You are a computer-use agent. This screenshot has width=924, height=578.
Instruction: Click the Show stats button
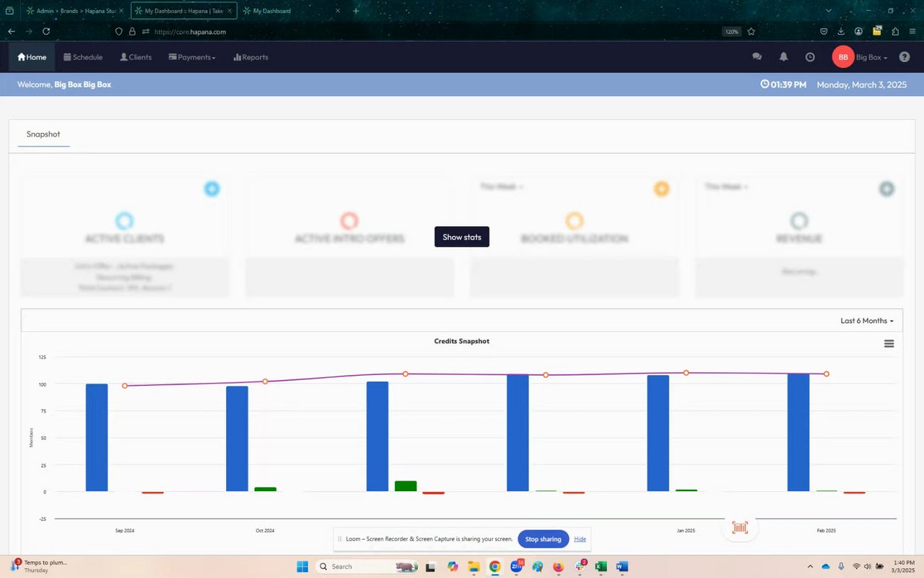pyautogui.click(x=462, y=237)
